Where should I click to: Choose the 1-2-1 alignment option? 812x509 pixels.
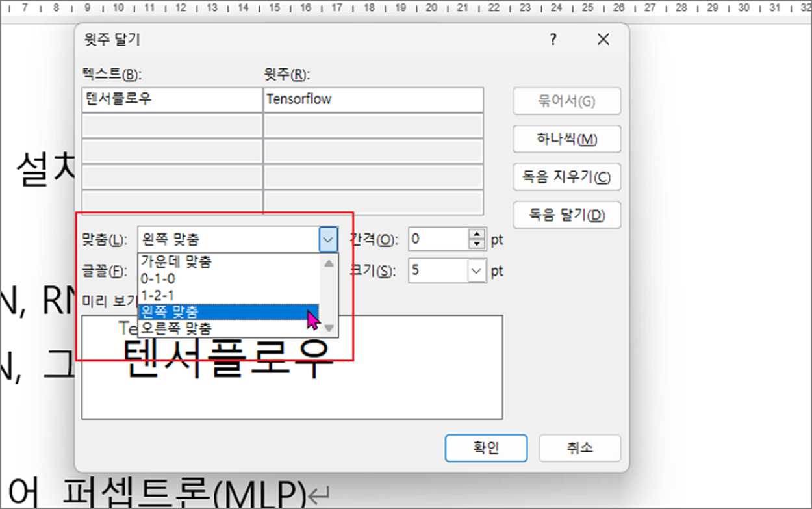click(229, 295)
